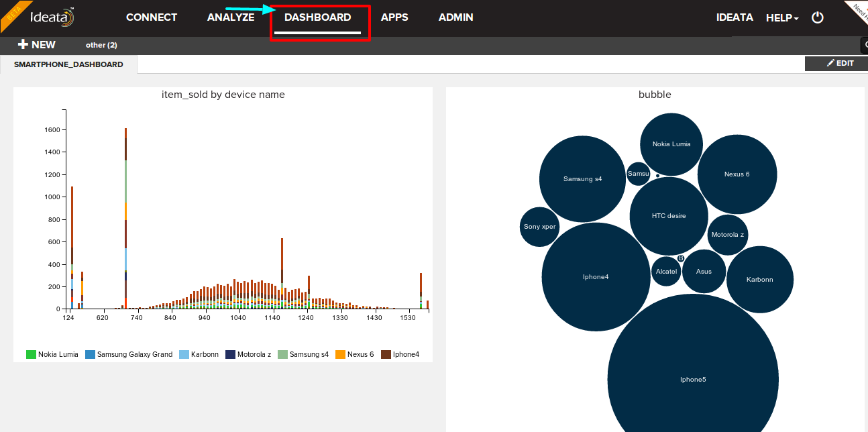Screen dimensions: 868x432
Task: Click the Samsung s4 legend swatch
Action: pos(282,354)
